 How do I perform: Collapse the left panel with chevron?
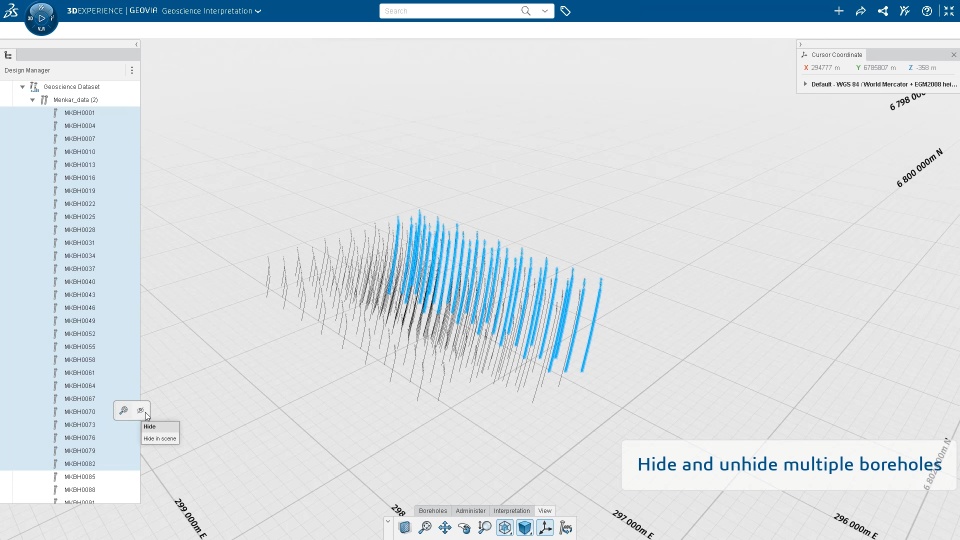pos(136,44)
